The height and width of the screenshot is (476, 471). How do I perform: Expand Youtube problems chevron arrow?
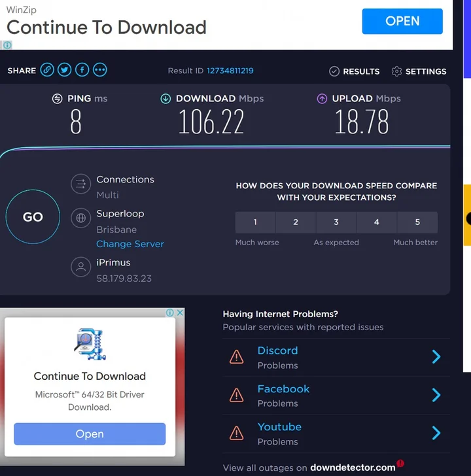[436, 433]
